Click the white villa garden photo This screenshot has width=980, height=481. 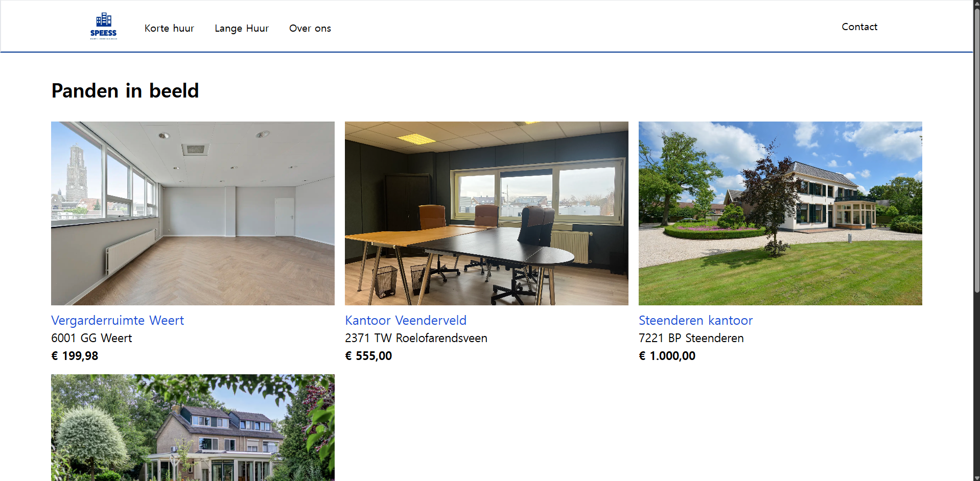coord(780,213)
